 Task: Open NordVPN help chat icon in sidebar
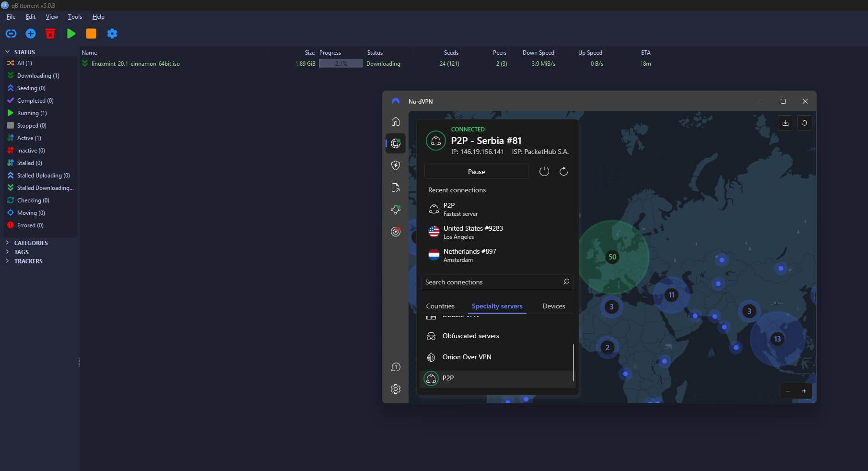tap(396, 367)
